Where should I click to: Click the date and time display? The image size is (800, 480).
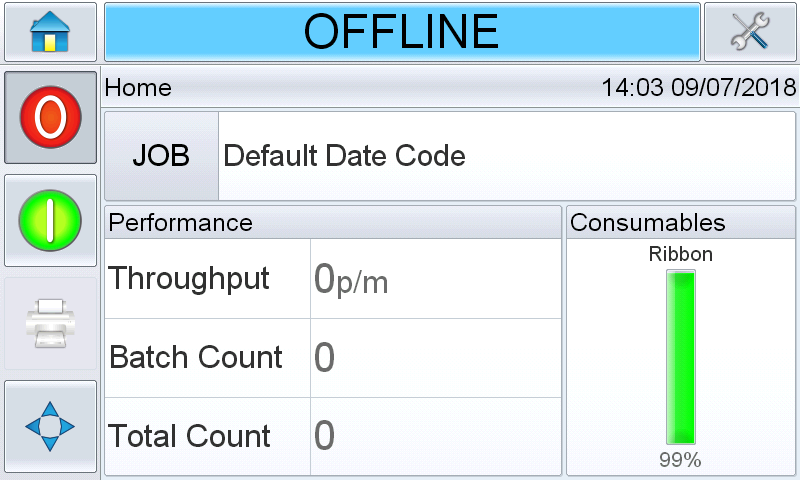[698, 88]
